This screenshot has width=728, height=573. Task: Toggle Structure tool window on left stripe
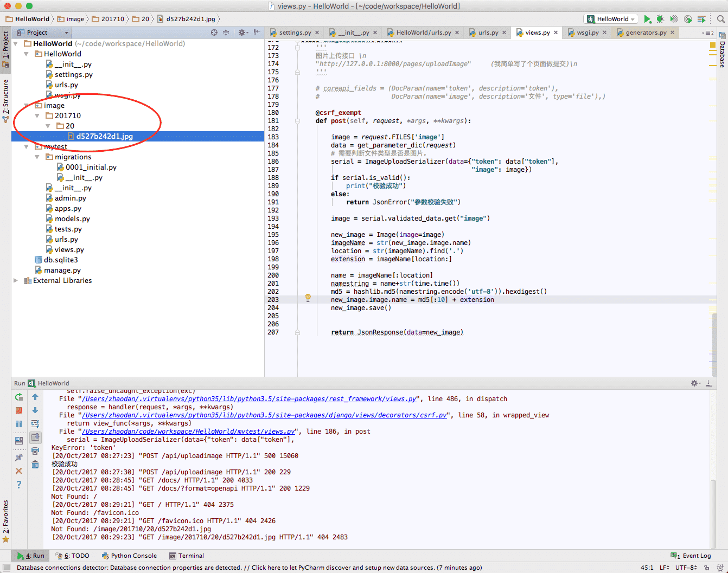(x=5, y=101)
